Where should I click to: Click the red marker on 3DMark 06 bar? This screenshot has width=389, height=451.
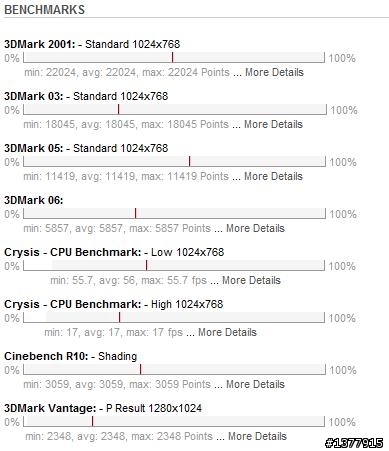click(135, 213)
